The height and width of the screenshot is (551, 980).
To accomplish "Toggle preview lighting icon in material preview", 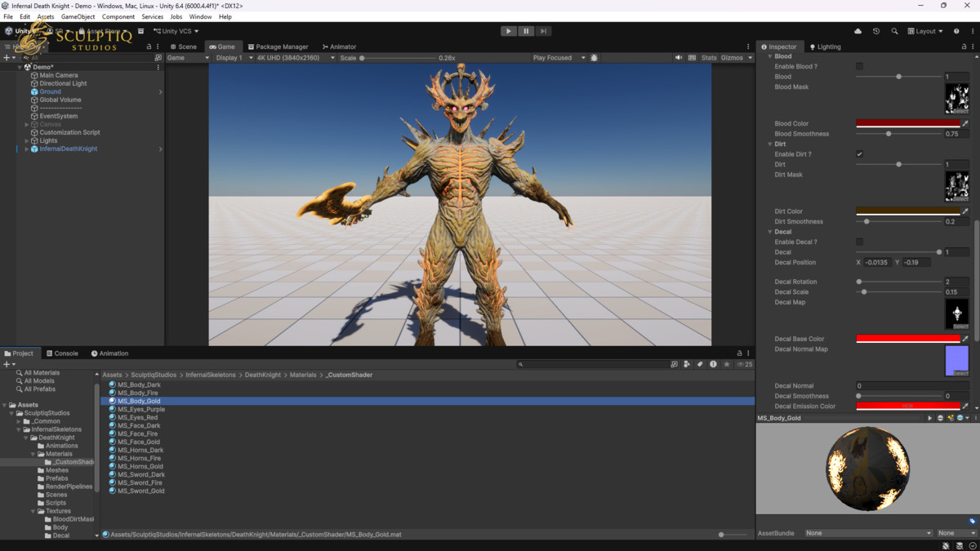I will 951,418.
